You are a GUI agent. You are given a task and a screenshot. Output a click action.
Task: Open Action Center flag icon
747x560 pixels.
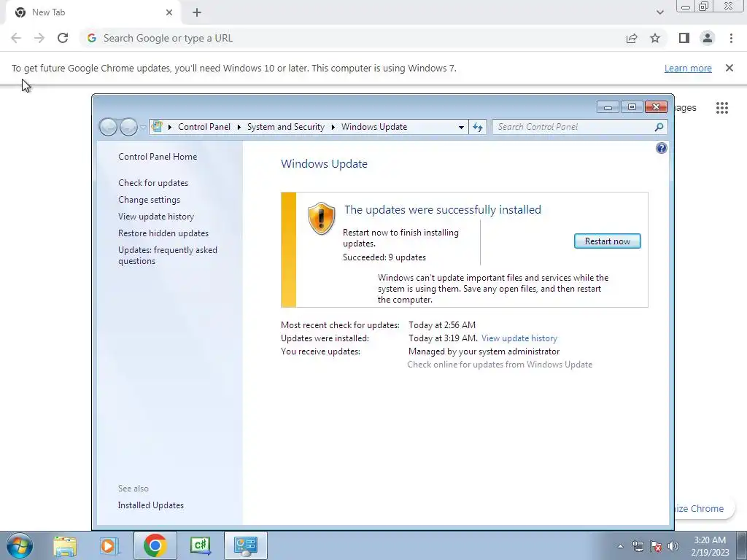pos(656,547)
